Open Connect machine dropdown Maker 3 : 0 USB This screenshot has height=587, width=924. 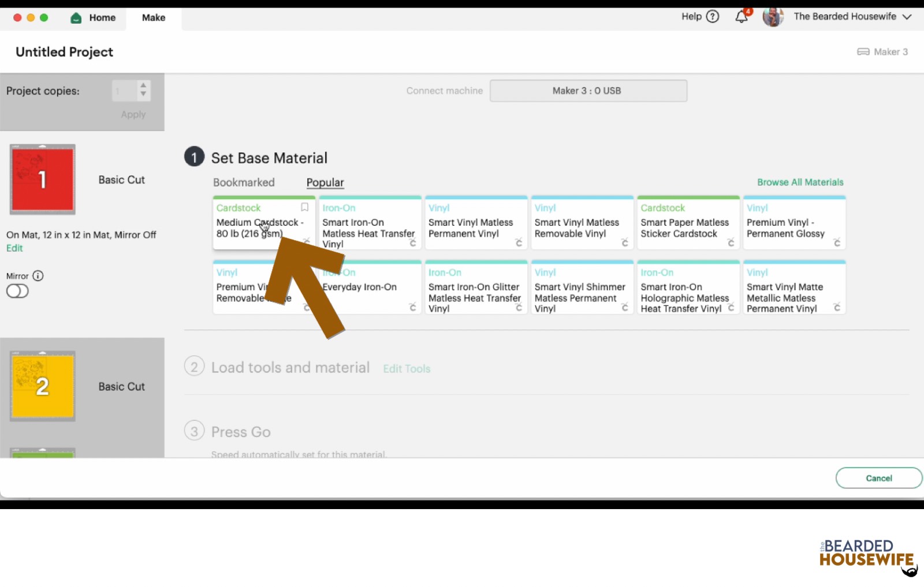tap(588, 91)
